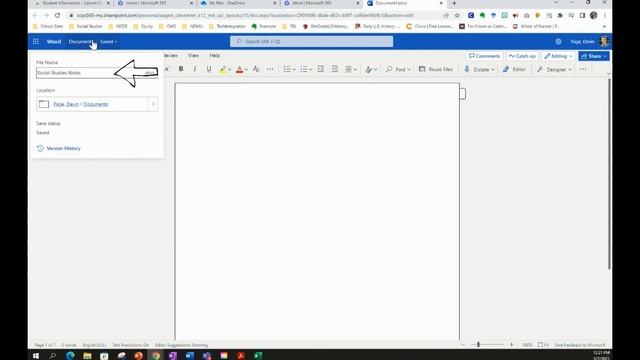Click the Saved status indicator
640x360 pixels.
pos(109,42)
